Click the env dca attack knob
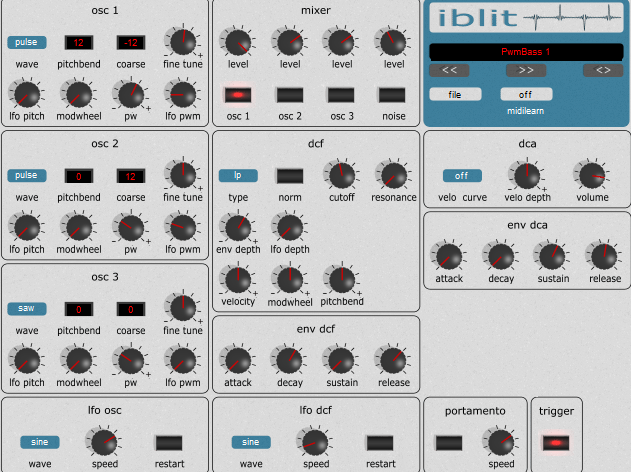Viewport: 631px width, 472px height. [449, 255]
